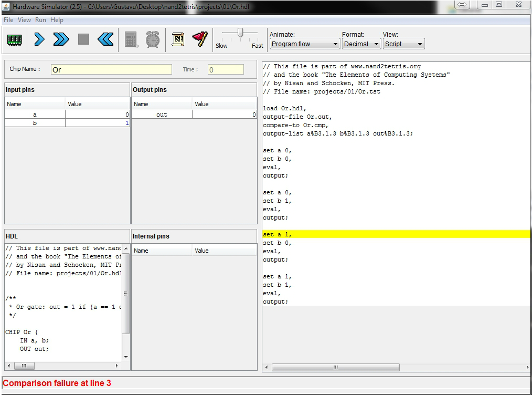This screenshot has height=395, width=532.
Task: Click the red breakpoints flag icon
Action: pos(200,39)
